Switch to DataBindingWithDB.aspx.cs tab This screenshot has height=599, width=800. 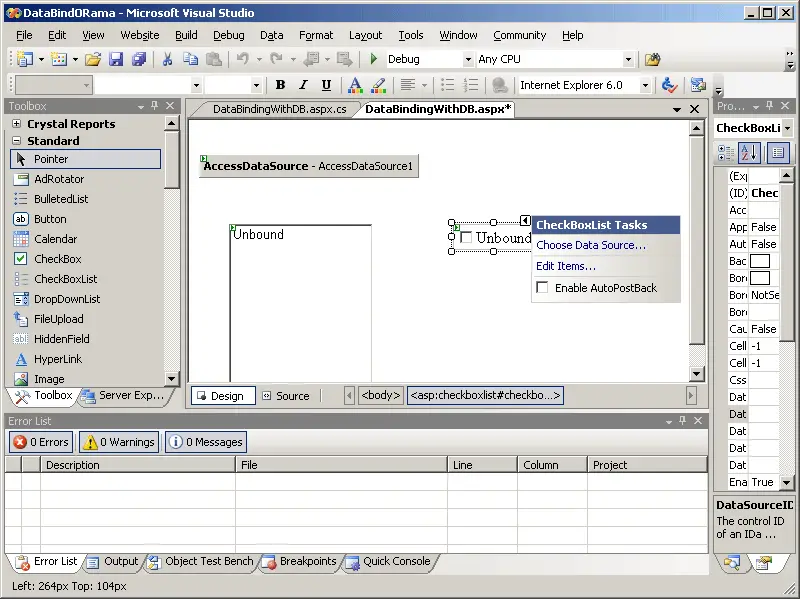pyautogui.click(x=280, y=109)
